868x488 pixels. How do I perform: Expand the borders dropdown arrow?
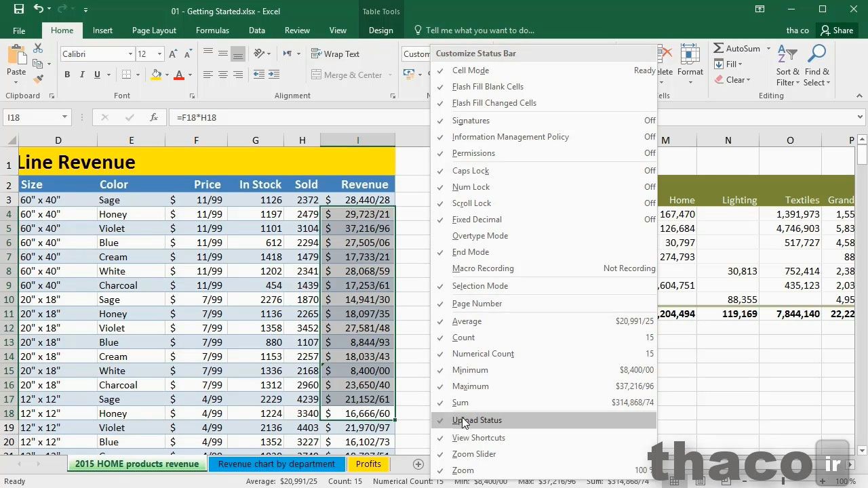tap(138, 75)
